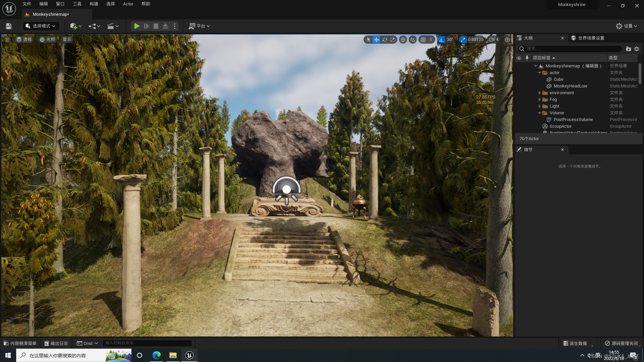Open the Actor menu
Viewport: 644px width, 362px height.
pos(128,4)
